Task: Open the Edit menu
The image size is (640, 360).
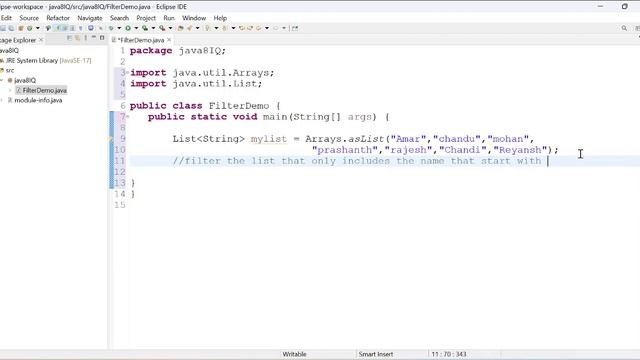Action: point(6,18)
